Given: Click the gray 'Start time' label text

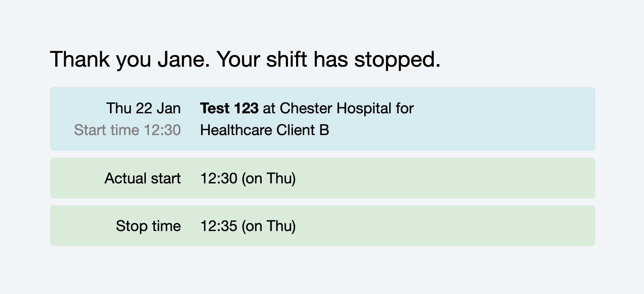Looking at the screenshot, I should [x=106, y=130].
